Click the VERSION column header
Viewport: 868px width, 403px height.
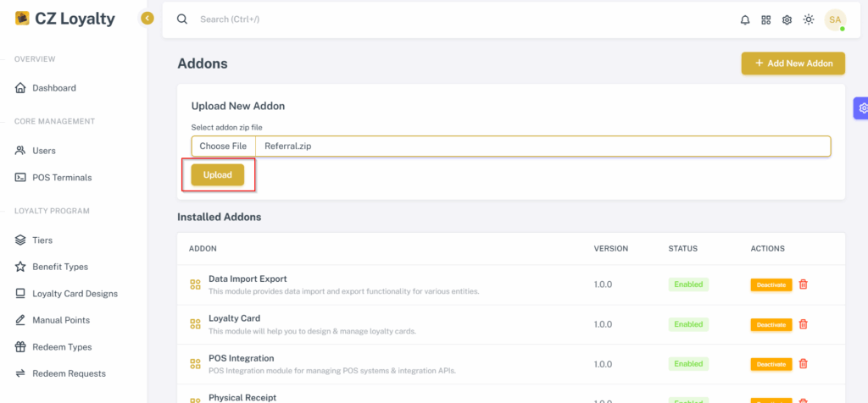point(611,249)
